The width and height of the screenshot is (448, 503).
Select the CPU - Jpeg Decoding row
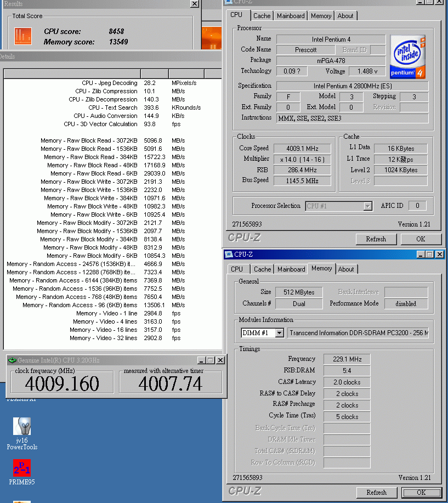[112, 83]
